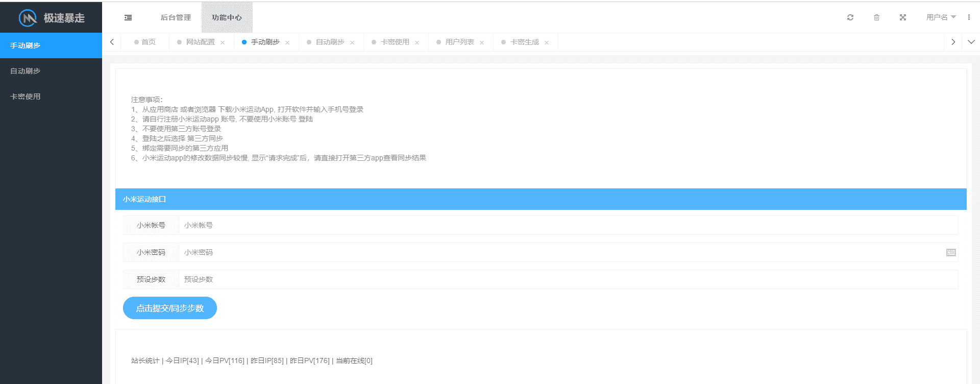The height and width of the screenshot is (384, 980).
Task: Toggle fullscreen with the expand icon
Action: coord(903,17)
